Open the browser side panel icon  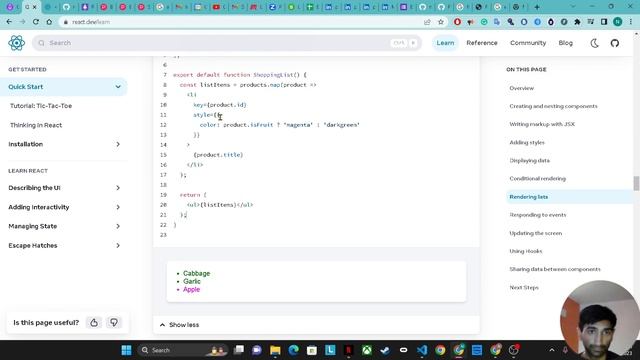point(604,22)
